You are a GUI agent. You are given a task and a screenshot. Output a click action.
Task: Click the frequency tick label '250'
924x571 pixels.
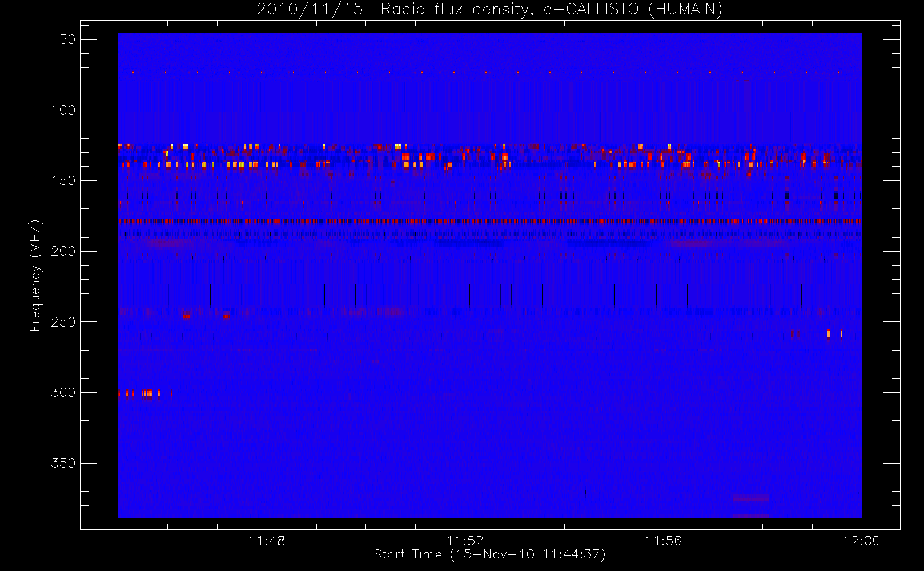[x=63, y=322]
